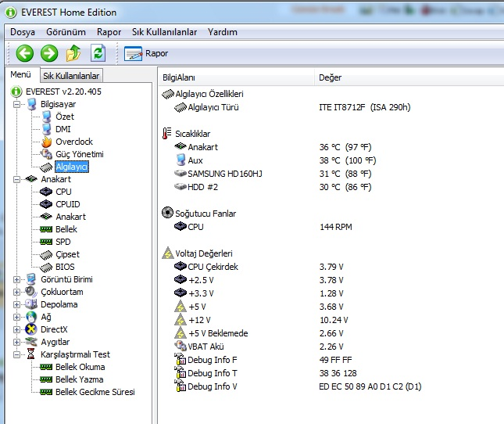This screenshot has height=424, width=504.
Task: Select the CPU Çekirdek voltage row
Action: (x=213, y=267)
